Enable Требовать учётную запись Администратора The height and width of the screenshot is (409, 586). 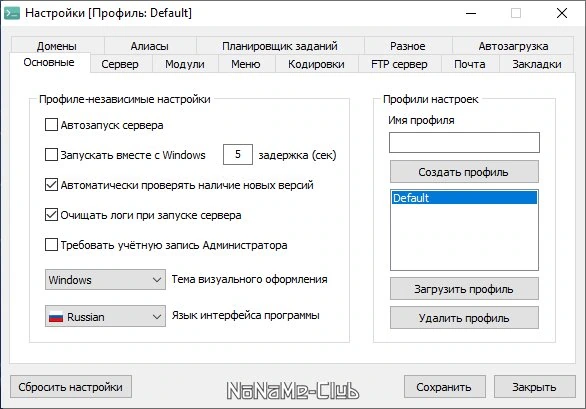click(51, 245)
